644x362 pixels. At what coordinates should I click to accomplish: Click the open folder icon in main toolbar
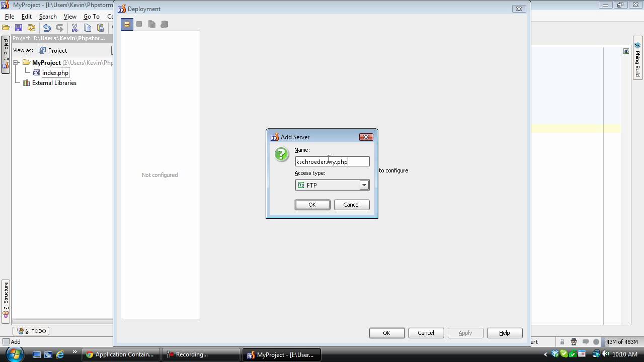point(6,28)
